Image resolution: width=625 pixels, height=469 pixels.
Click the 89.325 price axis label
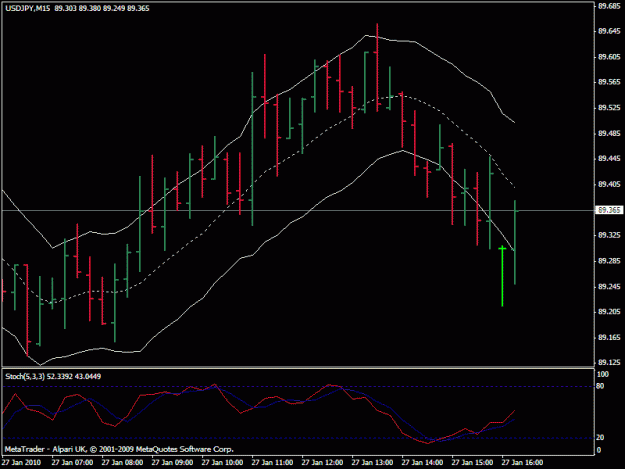609,235
